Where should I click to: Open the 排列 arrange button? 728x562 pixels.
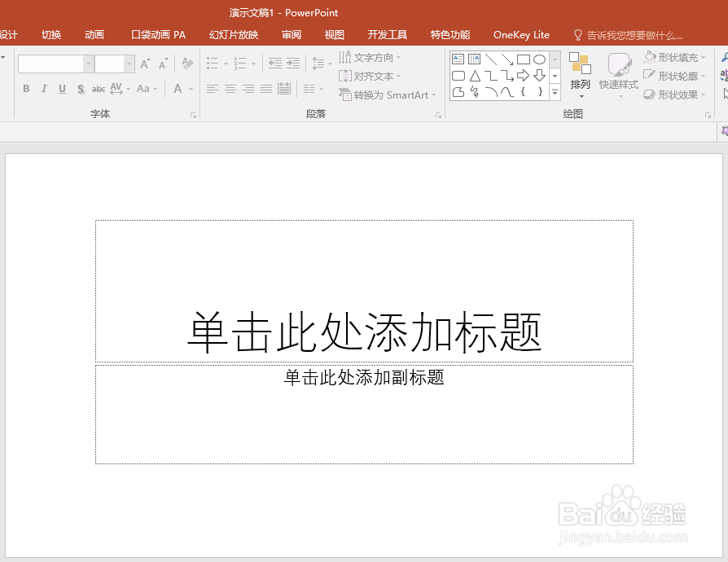point(580,75)
